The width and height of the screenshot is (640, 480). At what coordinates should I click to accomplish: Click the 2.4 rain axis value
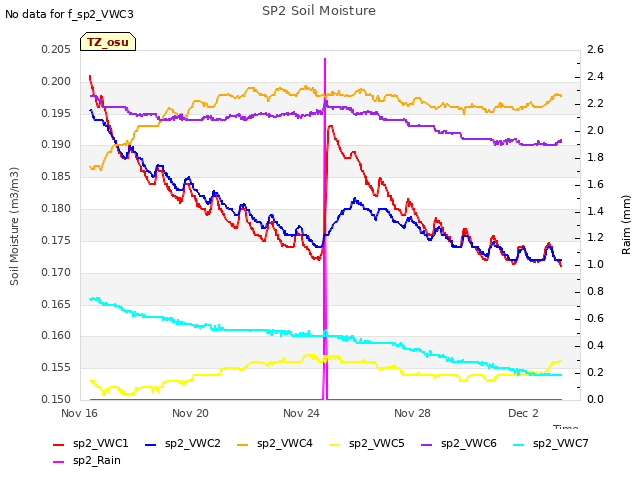(595, 76)
